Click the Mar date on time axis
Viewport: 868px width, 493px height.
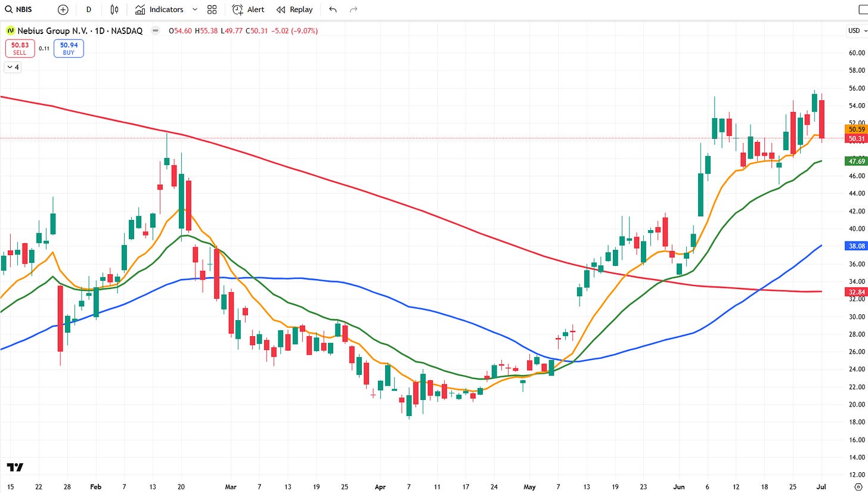point(231,486)
